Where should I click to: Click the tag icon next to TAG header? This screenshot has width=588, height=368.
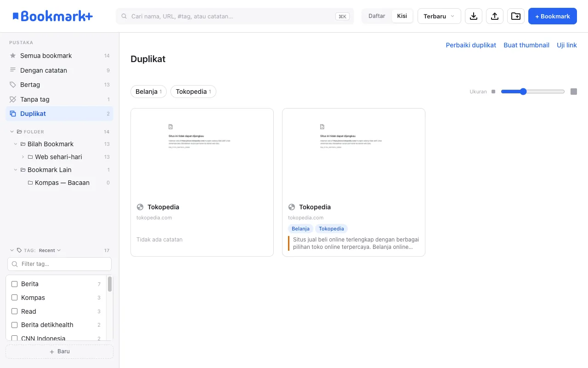pyautogui.click(x=19, y=251)
